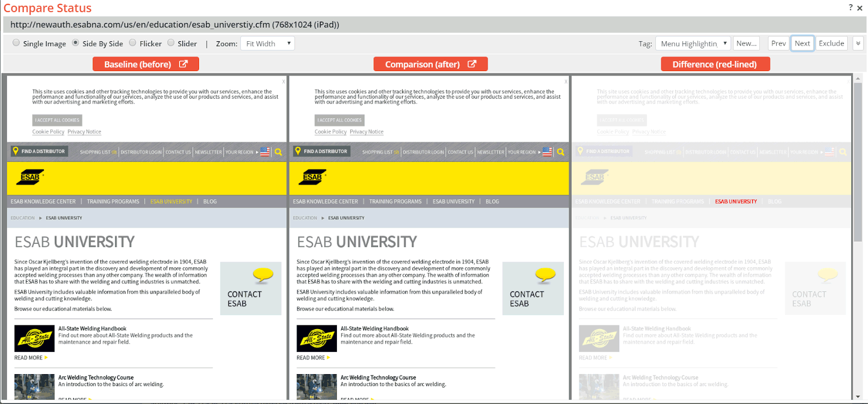This screenshot has height=404, width=868.
Task: Select Side By Side view mode
Action: (x=75, y=43)
